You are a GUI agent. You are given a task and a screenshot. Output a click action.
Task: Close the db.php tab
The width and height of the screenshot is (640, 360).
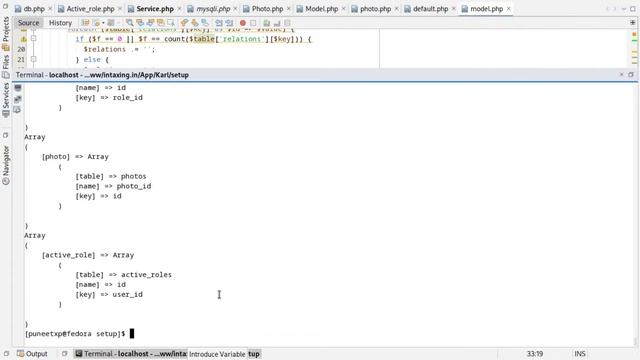(50, 9)
